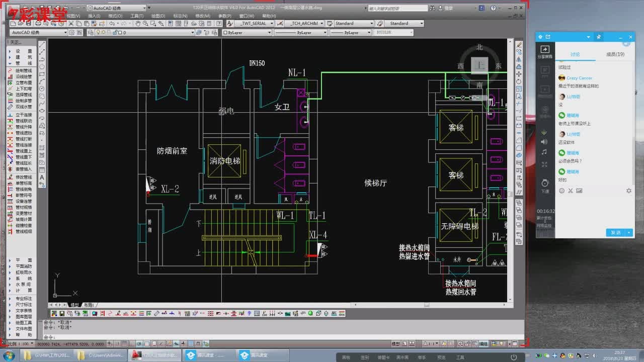Expand the 文字表格 section
Screen dimensions: 644x362
tap(20, 311)
